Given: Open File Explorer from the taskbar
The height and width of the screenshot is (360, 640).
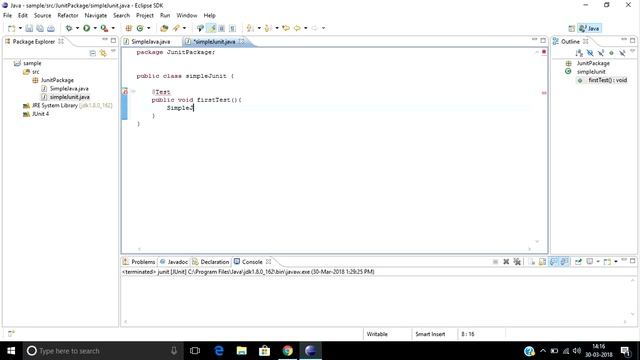Looking at the screenshot, I should [242, 351].
